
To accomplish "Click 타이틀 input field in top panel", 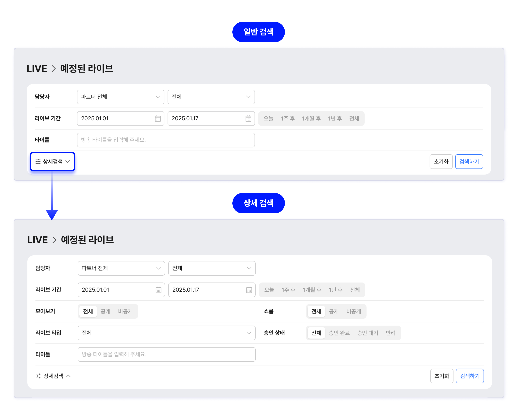I will pyautogui.click(x=166, y=140).
